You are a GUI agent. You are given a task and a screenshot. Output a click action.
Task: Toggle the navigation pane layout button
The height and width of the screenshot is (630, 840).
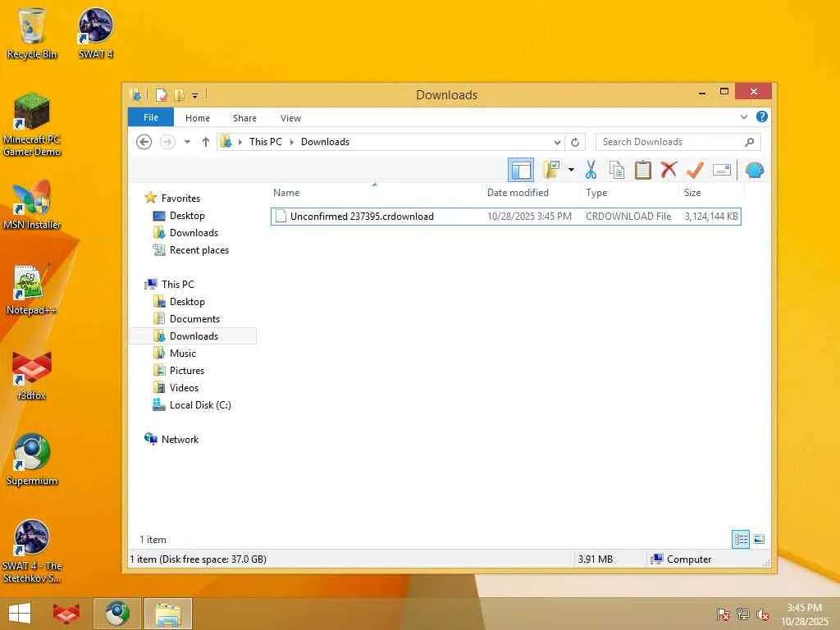click(x=520, y=171)
